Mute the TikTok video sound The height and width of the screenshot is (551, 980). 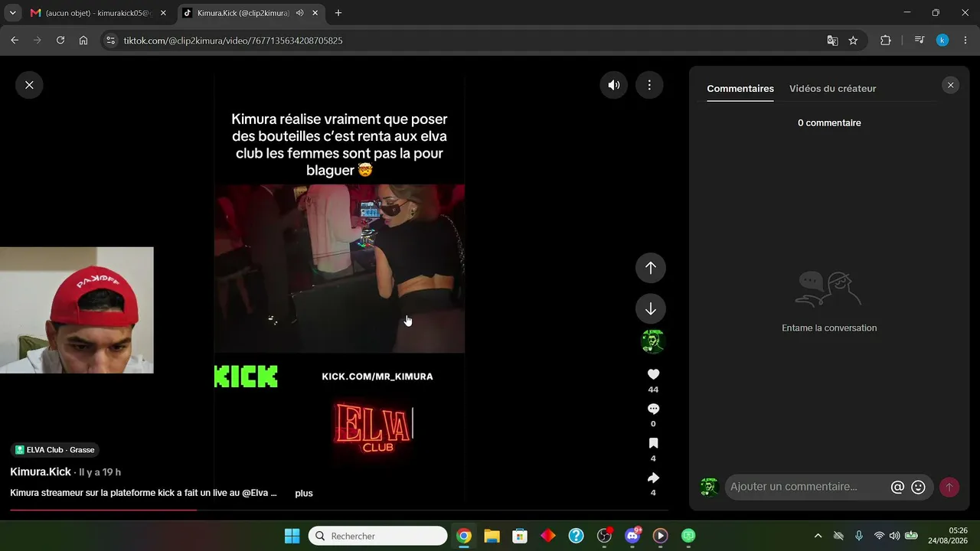point(614,85)
